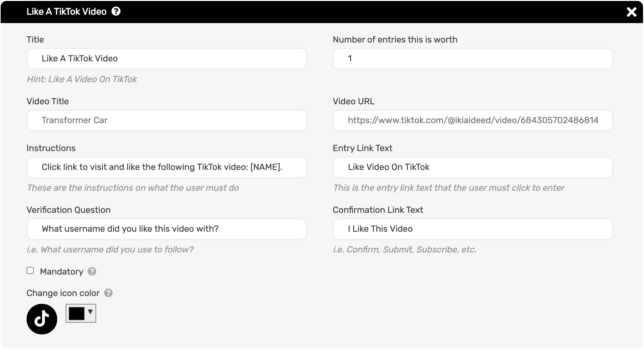Screen dimensions: 644x350
Task: Open the icon color picker dropdown arrow
Action: coord(90,312)
